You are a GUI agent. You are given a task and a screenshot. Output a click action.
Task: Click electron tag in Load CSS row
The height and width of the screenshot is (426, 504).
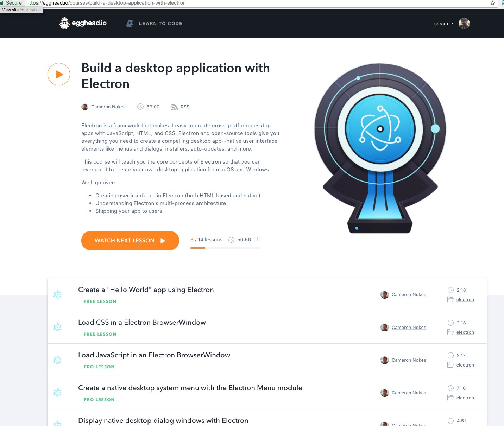tap(465, 332)
